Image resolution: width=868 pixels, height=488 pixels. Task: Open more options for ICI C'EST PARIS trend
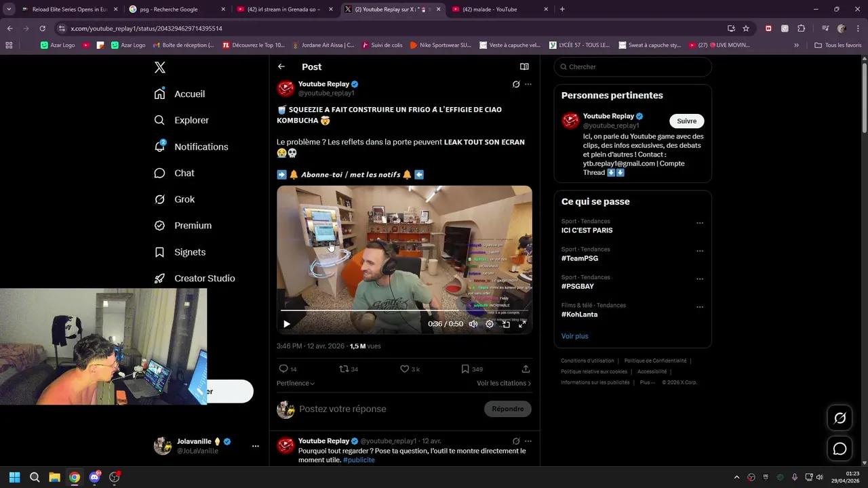(700, 223)
